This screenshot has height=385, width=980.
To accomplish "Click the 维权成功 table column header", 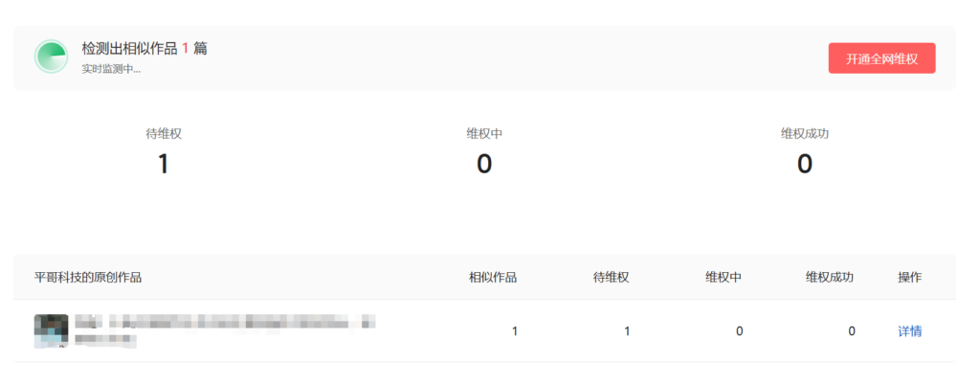I will [830, 278].
